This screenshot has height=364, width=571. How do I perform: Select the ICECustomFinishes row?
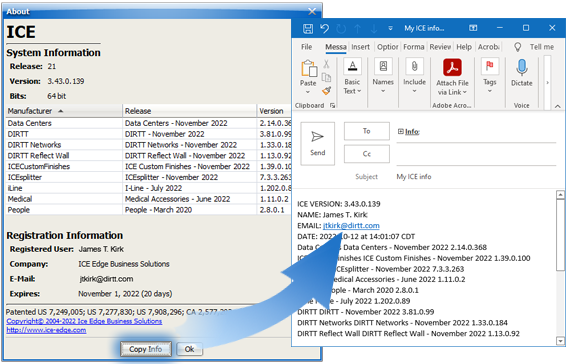[149, 167]
